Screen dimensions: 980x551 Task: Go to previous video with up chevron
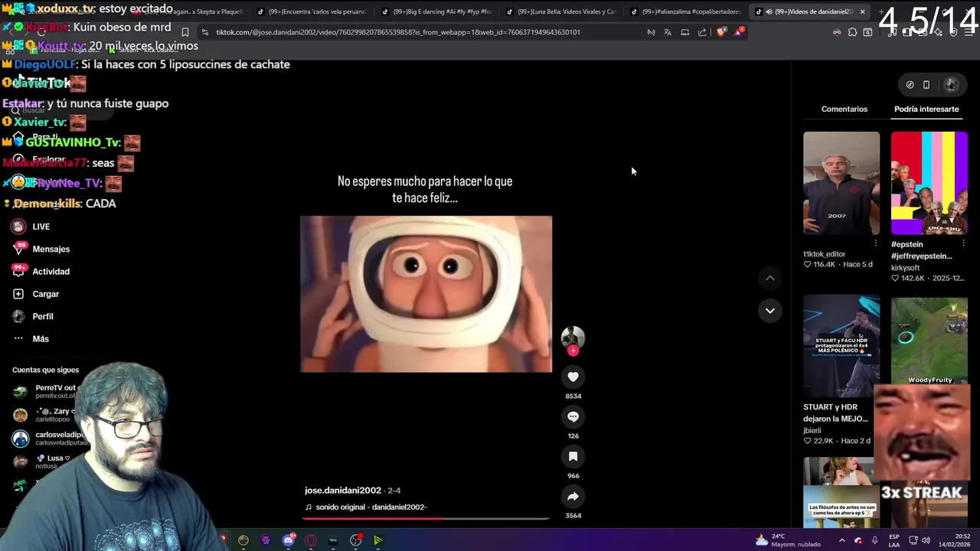[770, 278]
